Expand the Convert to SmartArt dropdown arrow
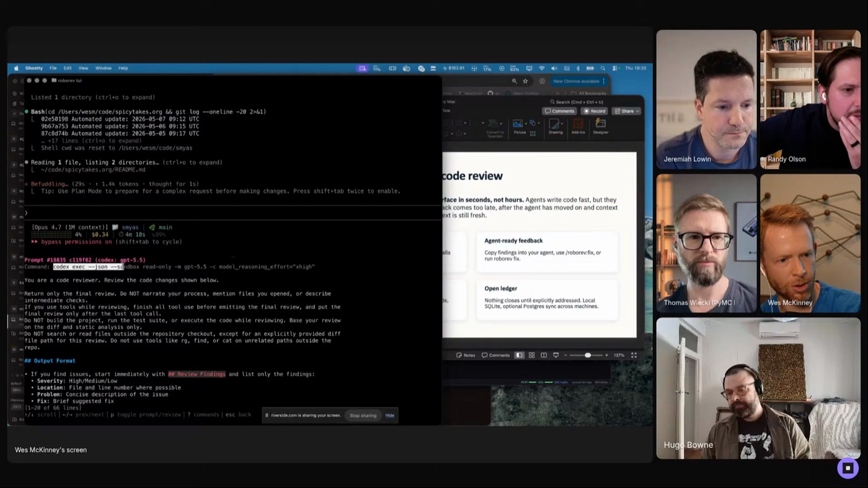Viewport: 868px width, 488px height. click(x=501, y=123)
